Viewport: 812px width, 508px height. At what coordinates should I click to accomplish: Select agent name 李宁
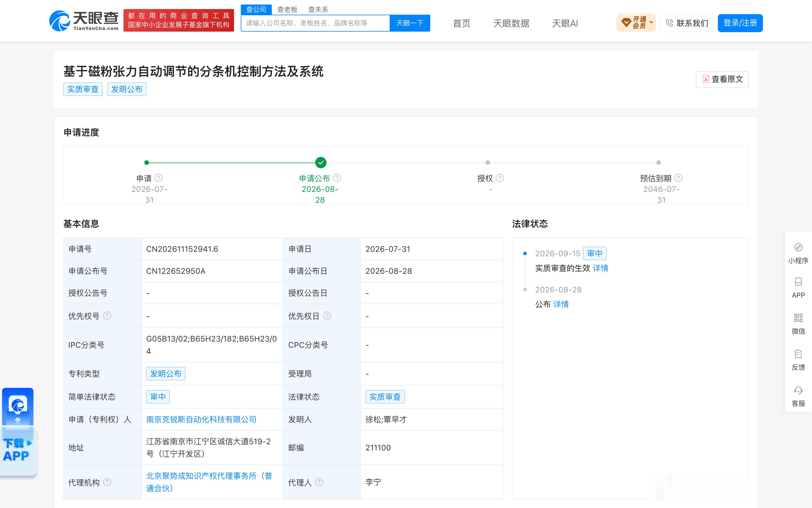(373, 482)
